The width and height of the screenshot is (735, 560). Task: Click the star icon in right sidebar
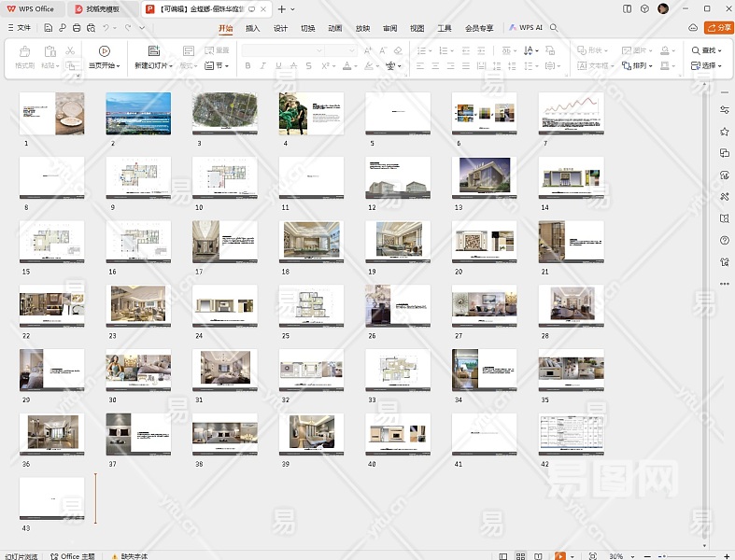click(725, 132)
